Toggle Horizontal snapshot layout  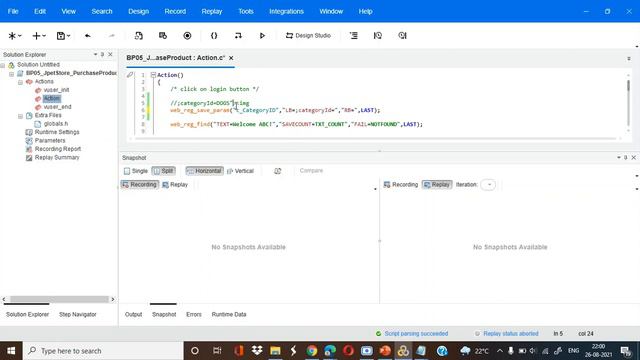click(204, 171)
